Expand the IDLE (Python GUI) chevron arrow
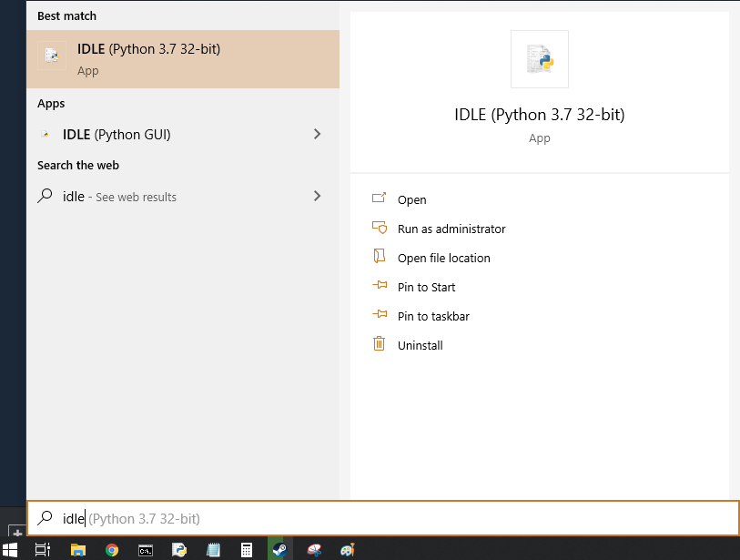The height and width of the screenshot is (560, 740). pyautogui.click(x=317, y=134)
